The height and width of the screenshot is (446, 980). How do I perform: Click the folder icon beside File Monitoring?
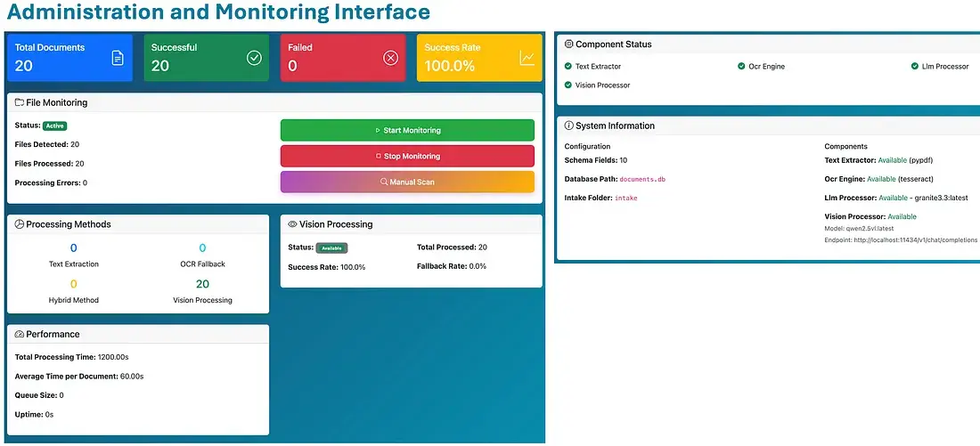coord(20,103)
